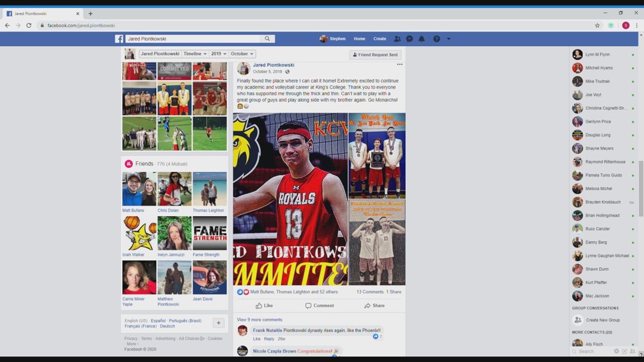Bookmark the page with the star icon
Screen dimensions: 644x362
[x=597, y=25]
